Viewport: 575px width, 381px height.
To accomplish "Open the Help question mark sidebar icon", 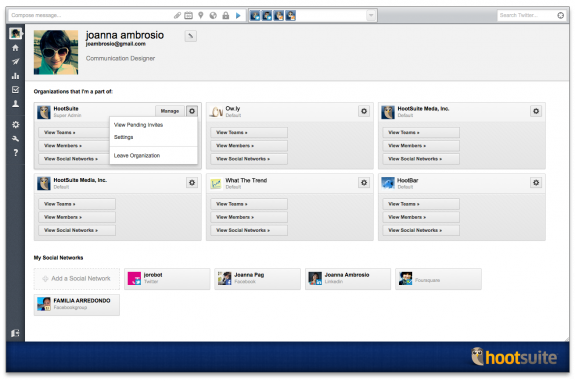I will pos(15,153).
